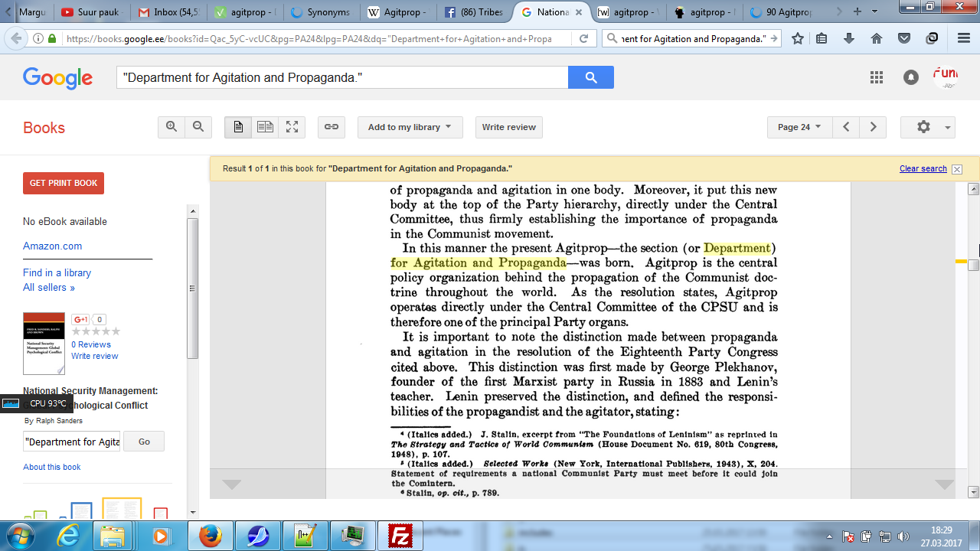Click the page scrollbar down arrow

[x=974, y=492]
